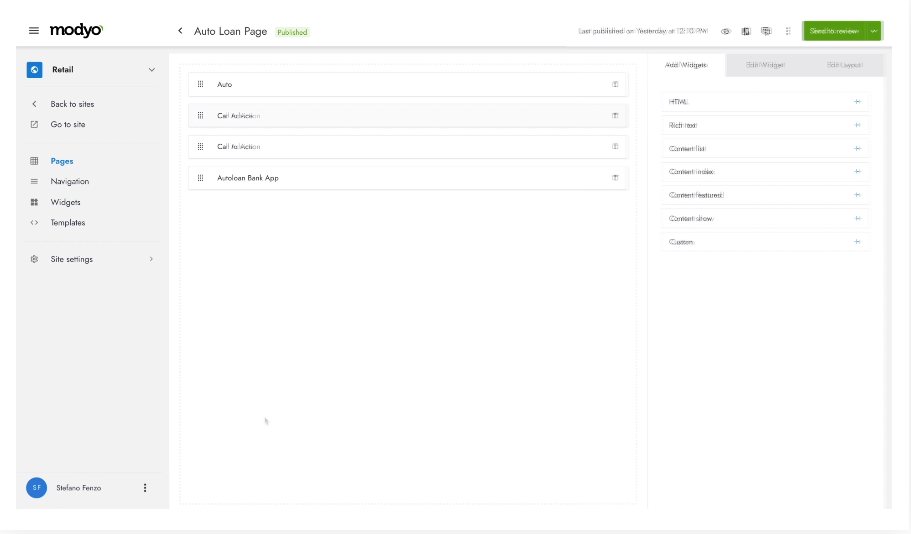Switch to the Edit Widget tab
This screenshot has height=534, width=911.
tap(765, 65)
